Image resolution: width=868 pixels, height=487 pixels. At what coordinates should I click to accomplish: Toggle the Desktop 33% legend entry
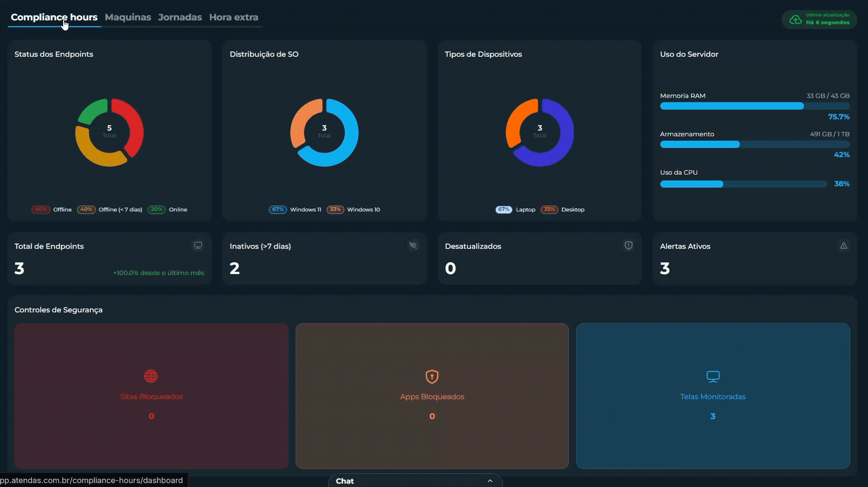click(563, 210)
